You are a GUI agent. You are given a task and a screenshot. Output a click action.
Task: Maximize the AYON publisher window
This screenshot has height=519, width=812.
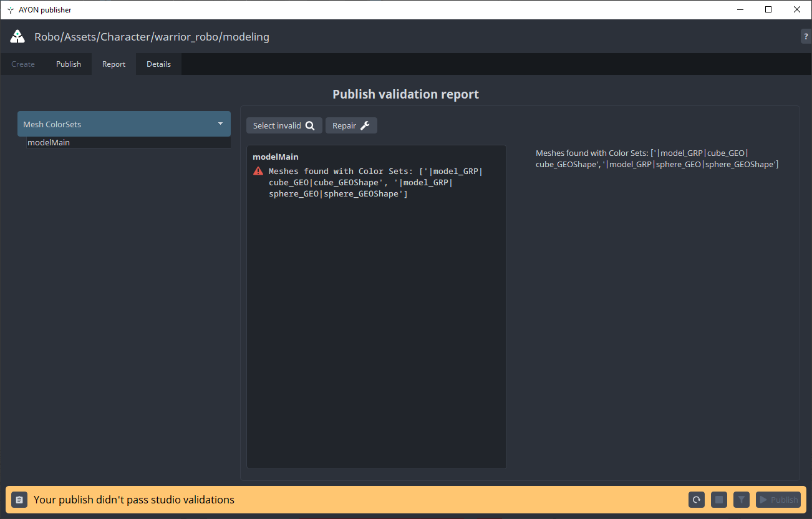pos(768,9)
